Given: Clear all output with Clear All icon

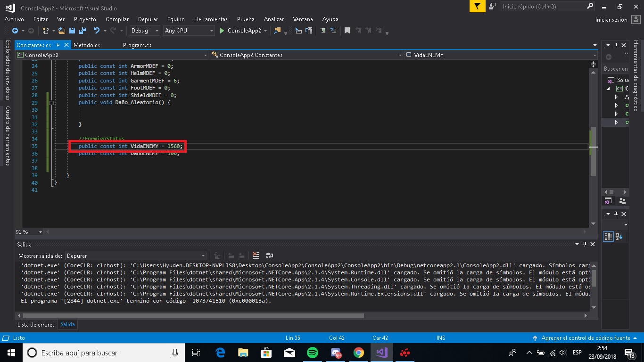Looking at the screenshot, I should [256, 255].
